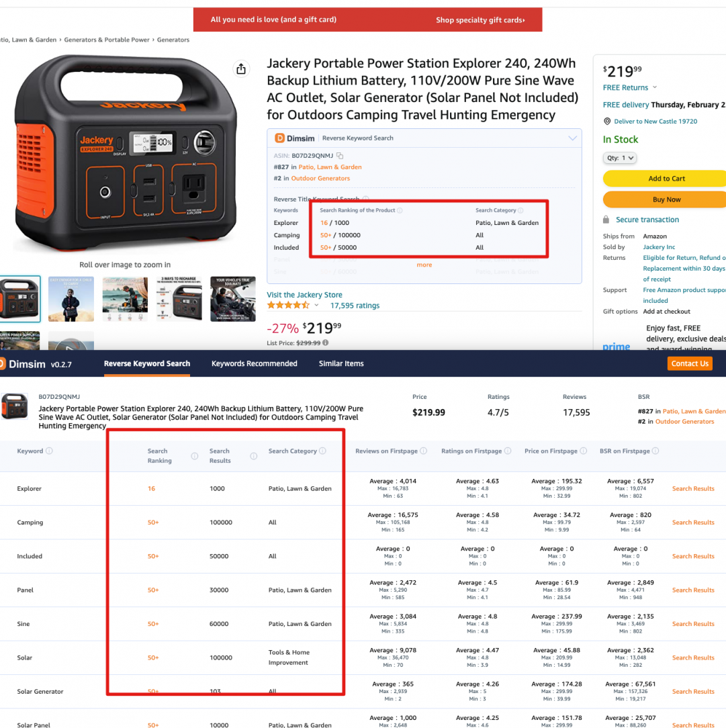Click the main Jackery product image
Screen dimensions: 726x728
point(126,153)
